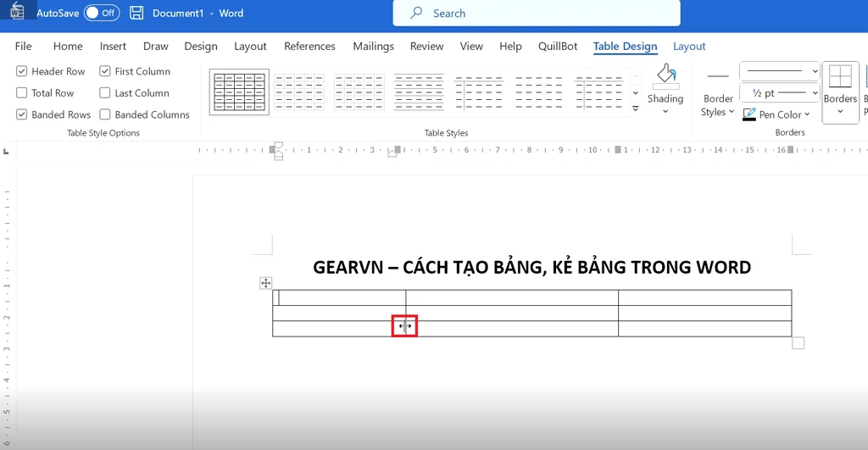Open the QuillBot tab
Viewport: 868px width, 450px height.
[x=558, y=47]
